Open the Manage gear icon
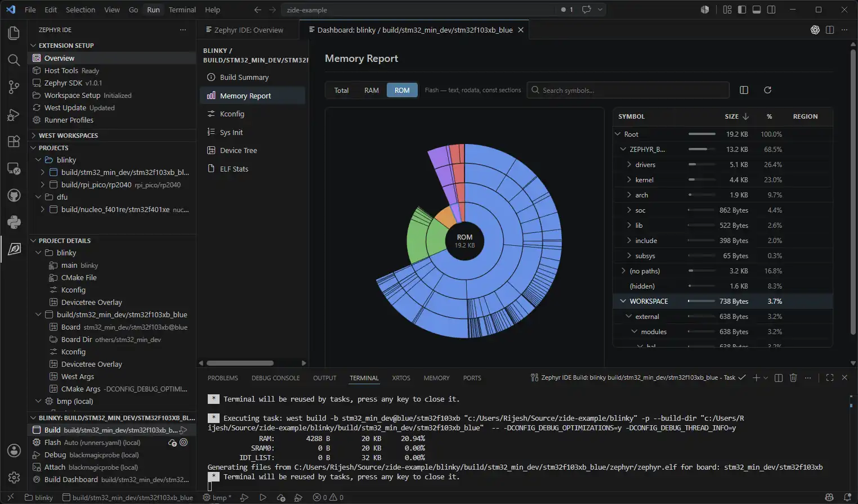 coord(14,478)
